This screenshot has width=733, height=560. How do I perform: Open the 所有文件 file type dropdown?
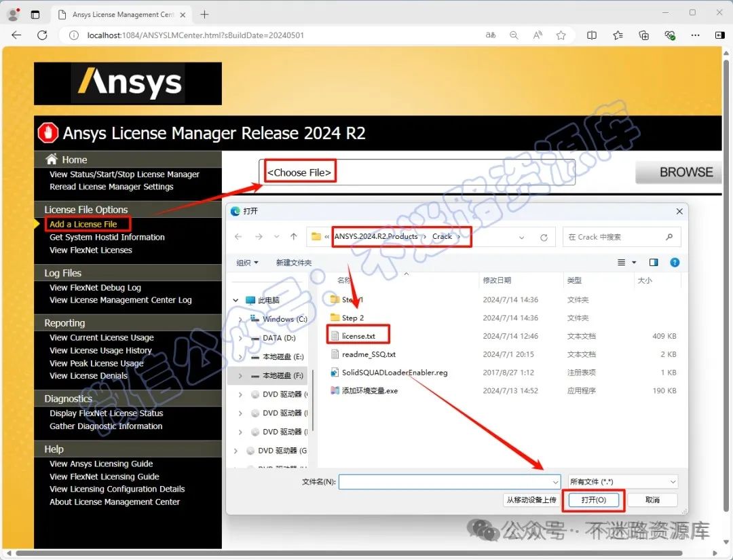[x=623, y=481]
